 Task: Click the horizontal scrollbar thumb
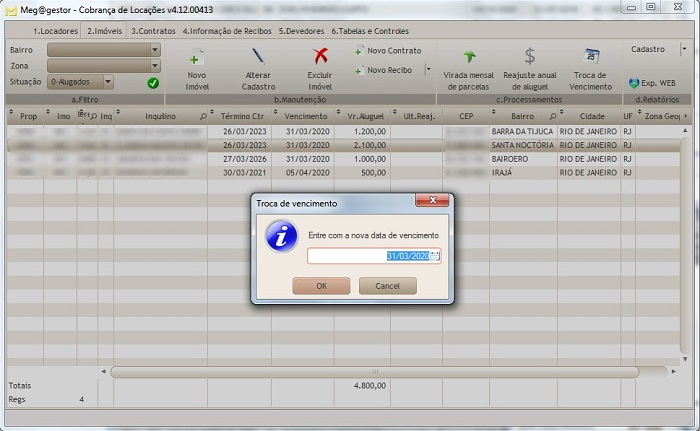[375, 372]
